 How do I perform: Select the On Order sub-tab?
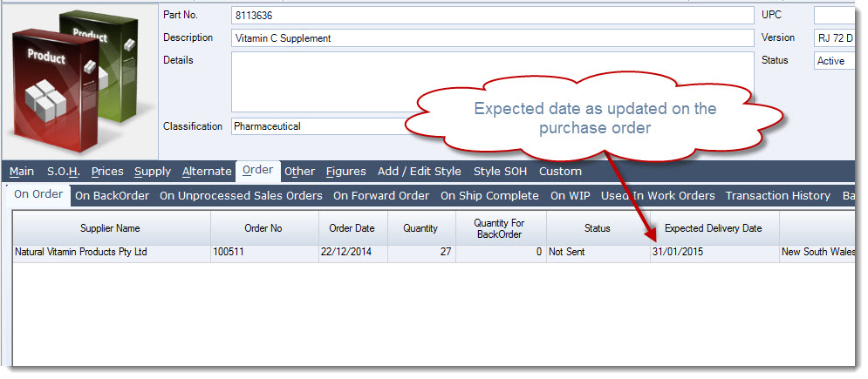(x=38, y=195)
